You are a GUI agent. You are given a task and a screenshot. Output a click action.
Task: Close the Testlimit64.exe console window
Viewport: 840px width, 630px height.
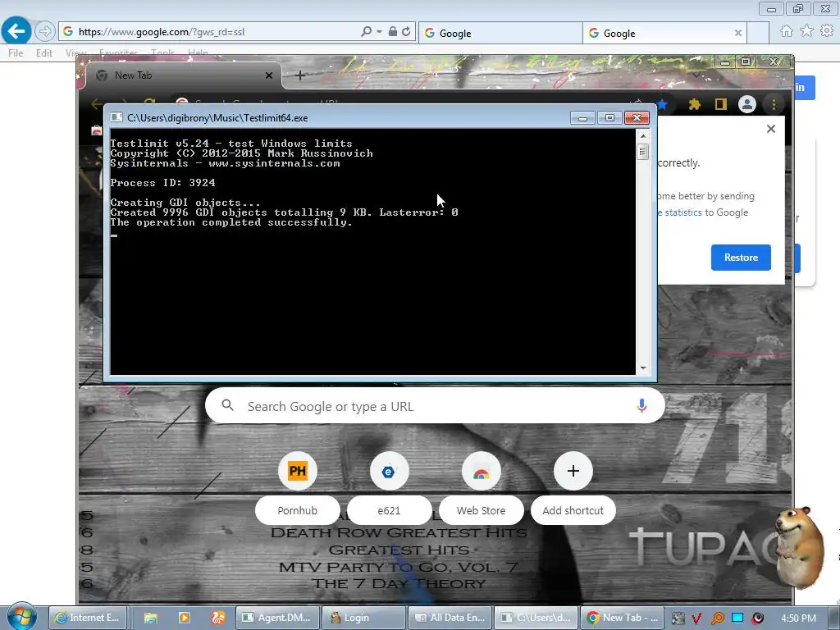637,118
